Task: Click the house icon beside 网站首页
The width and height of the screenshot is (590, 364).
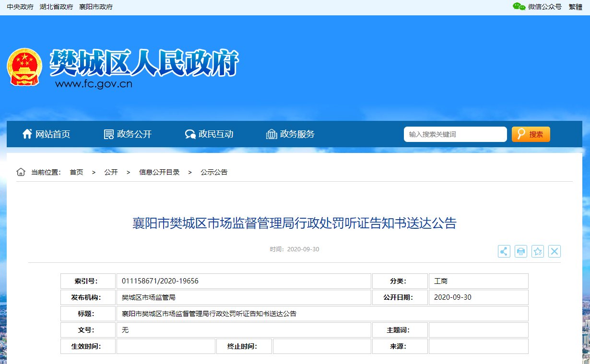Action: [x=27, y=134]
